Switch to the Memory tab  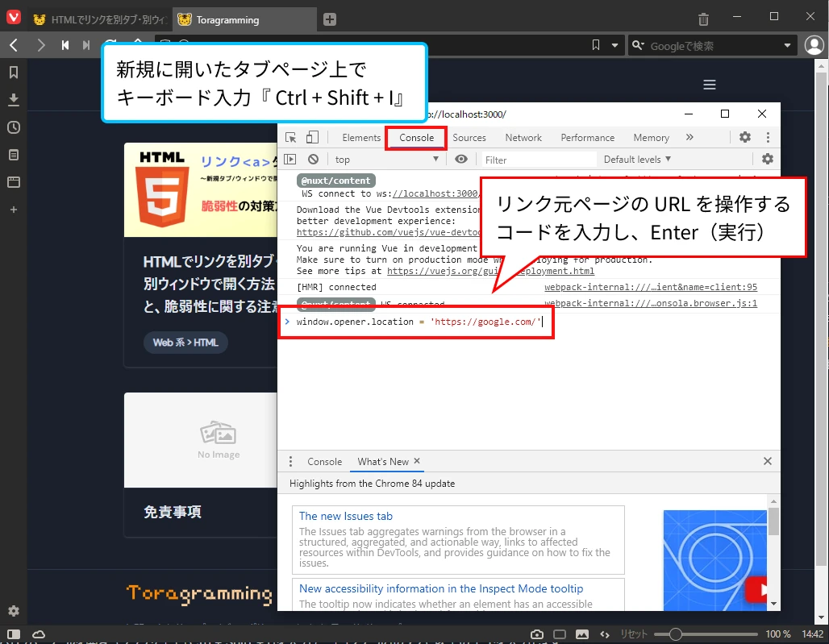652,138
